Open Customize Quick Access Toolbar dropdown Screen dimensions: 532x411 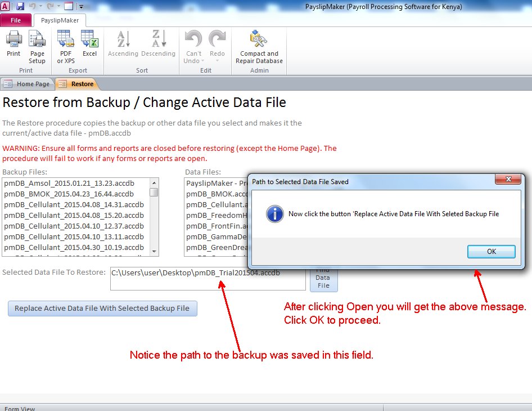coord(81,6)
